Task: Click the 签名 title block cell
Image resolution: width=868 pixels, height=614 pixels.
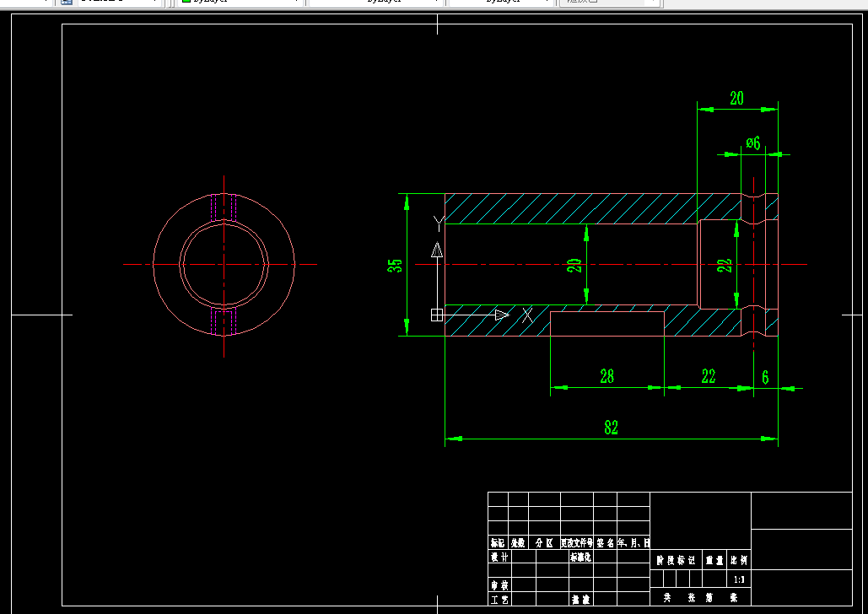Action: [606, 542]
